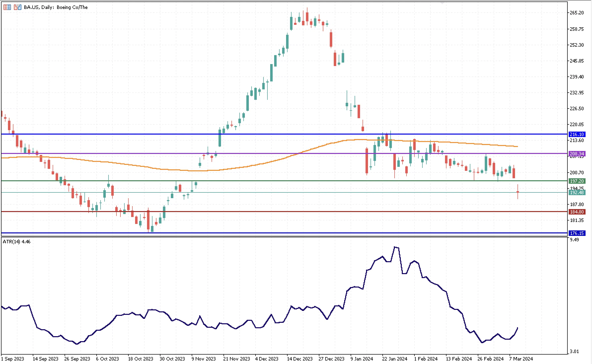
Task: Select the orange moving average line
Action: pos(248,166)
